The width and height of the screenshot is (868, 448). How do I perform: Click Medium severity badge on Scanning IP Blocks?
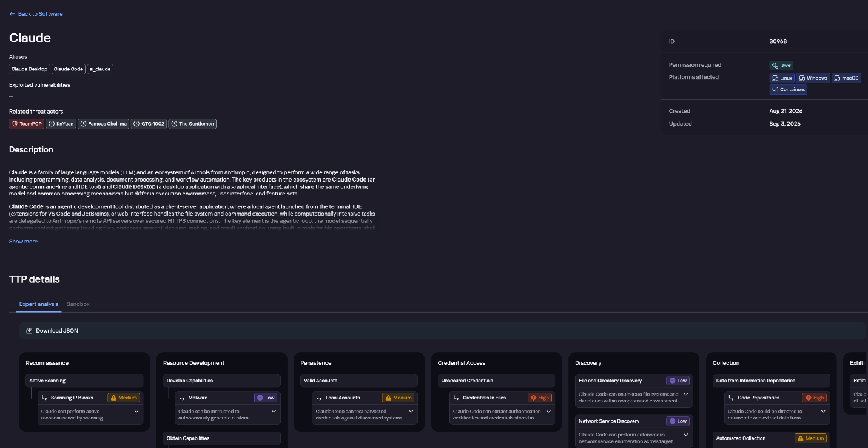(124, 398)
